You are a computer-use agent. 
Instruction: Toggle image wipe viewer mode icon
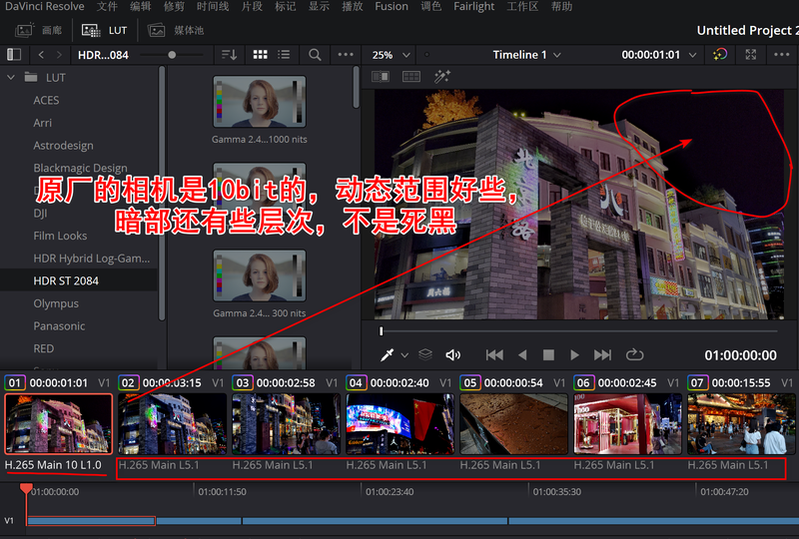pyautogui.click(x=381, y=77)
